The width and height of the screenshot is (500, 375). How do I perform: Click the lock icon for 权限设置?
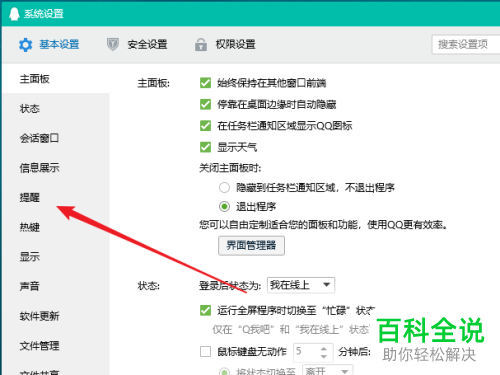pyautogui.click(x=201, y=44)
